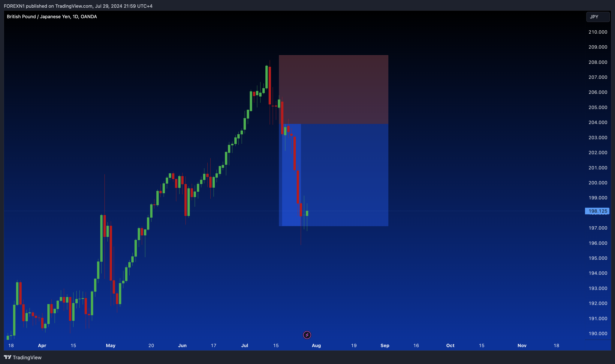Click the Jul label on time axis
Image resolution: width=615 pixels, height=364 pixels.
pyautogui.click(x=245, y=345)
